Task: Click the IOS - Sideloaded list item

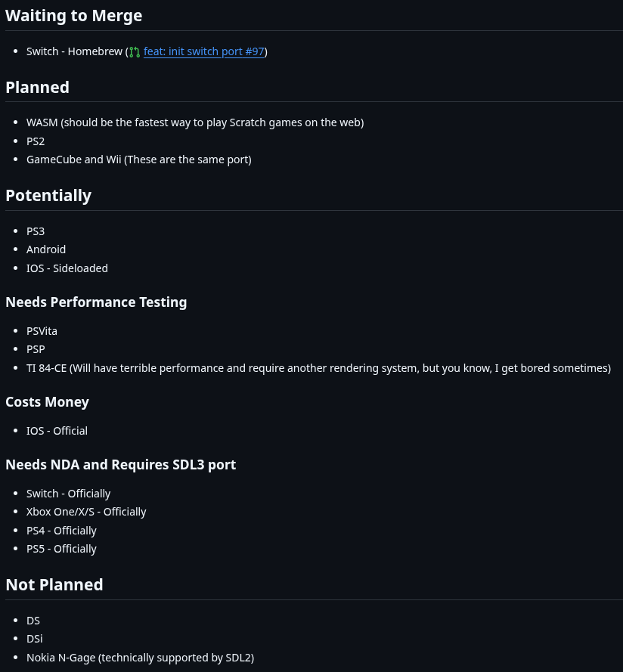Action: [67, 268]
